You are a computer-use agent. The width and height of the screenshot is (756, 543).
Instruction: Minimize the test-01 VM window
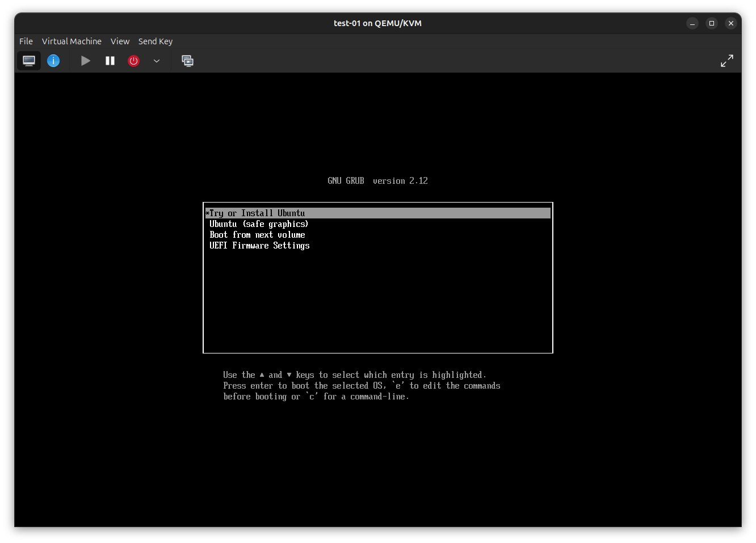tap(692, 23)
